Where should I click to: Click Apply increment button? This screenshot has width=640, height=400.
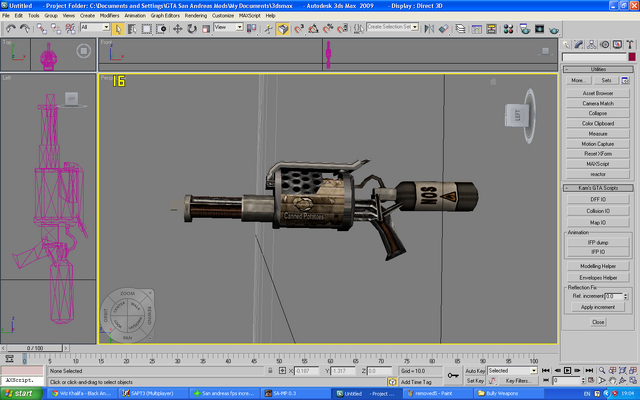[598, 307]
